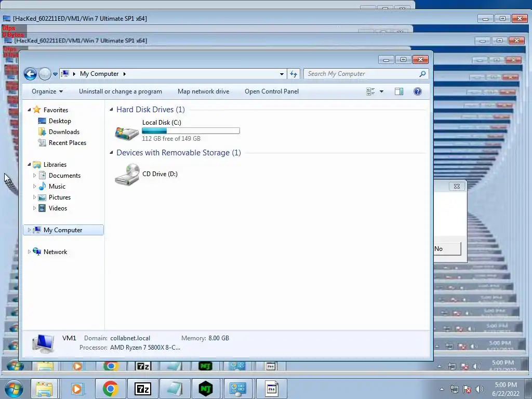Click the computer icon in address bar

(x=66, y=74)
